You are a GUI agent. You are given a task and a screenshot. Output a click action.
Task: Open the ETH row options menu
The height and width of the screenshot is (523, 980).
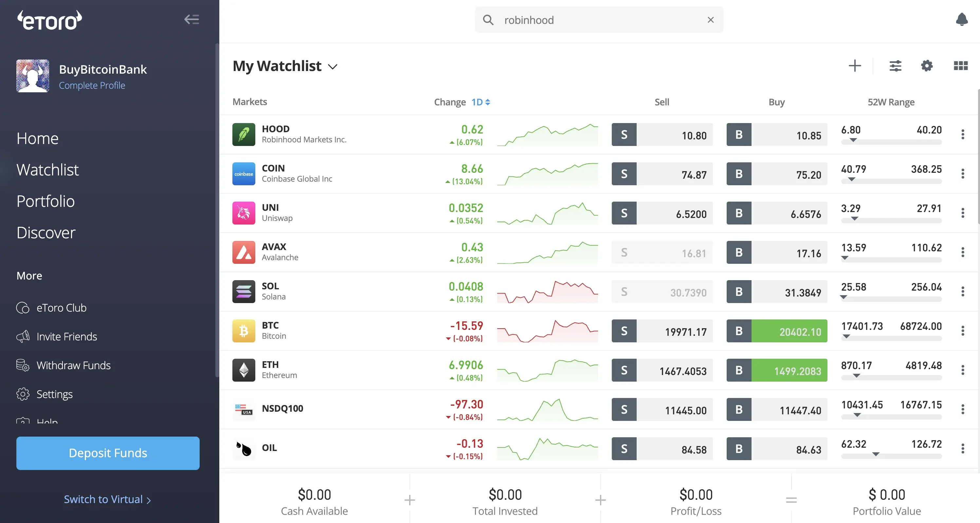pyautogui.click(x=963, y=370)
